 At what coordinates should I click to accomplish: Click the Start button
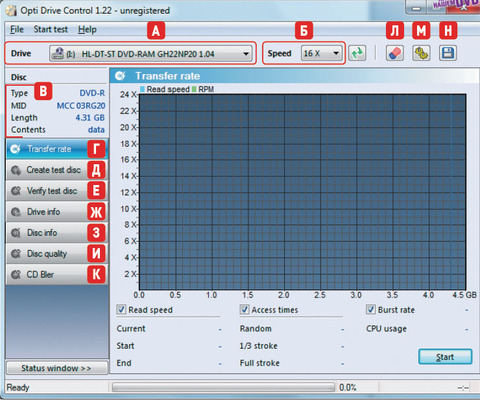coord(445,357)
